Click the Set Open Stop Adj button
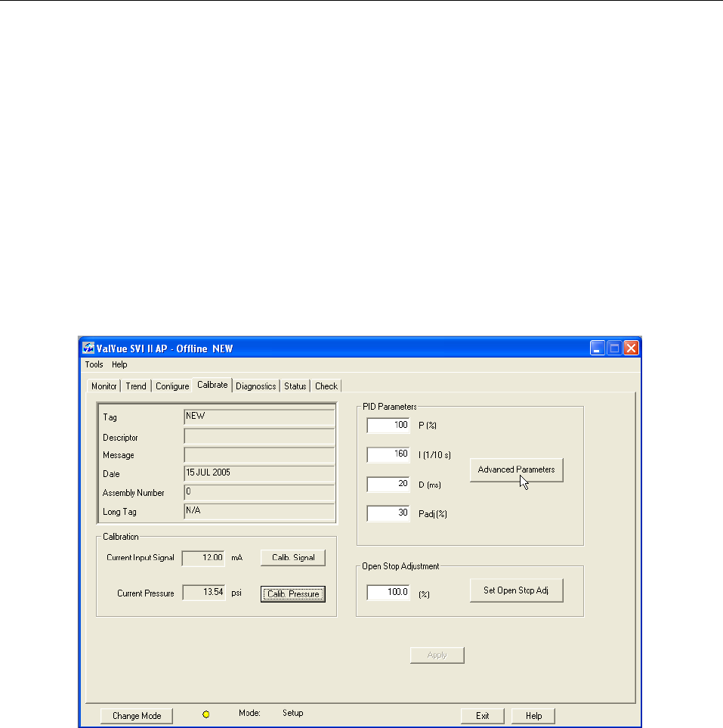 click(x=517, y=590)
